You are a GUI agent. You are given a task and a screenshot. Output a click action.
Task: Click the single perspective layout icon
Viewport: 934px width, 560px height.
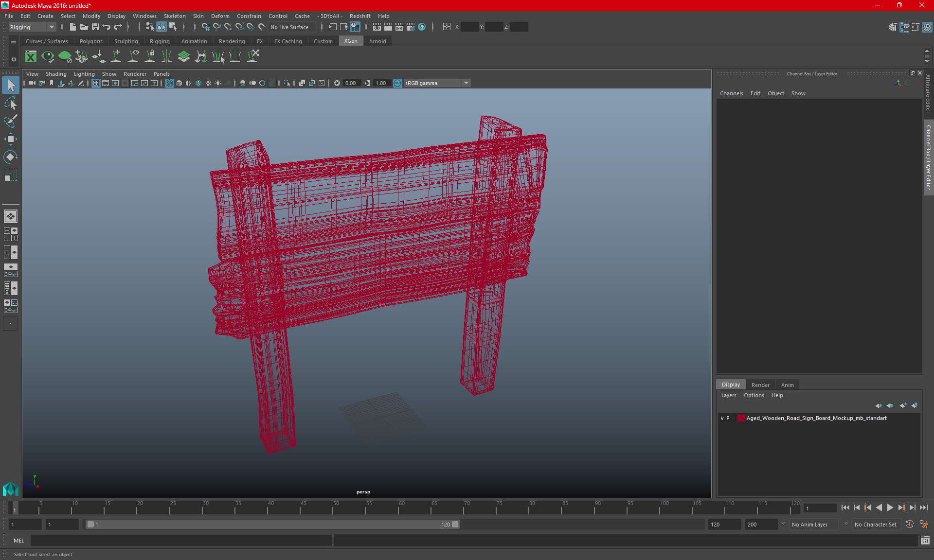(10, 216)
